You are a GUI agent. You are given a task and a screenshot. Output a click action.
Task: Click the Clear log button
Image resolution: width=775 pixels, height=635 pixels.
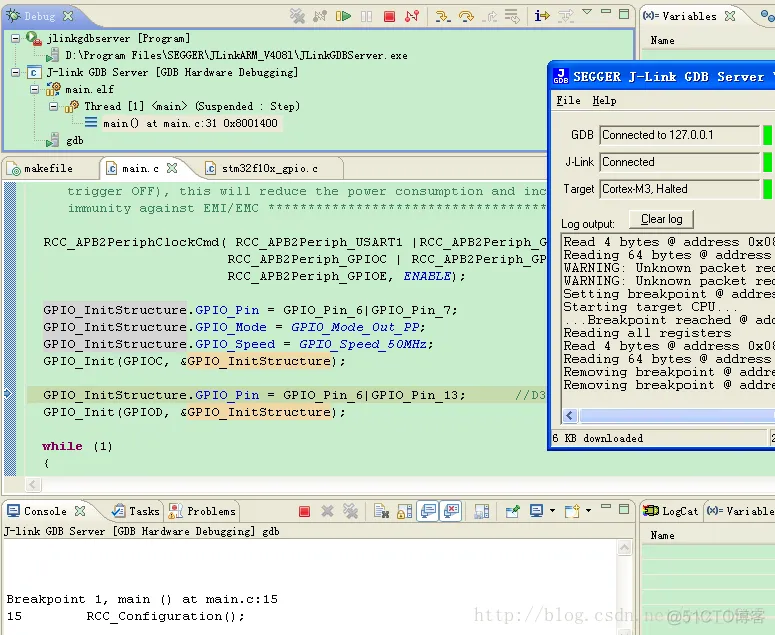(661, 219)
